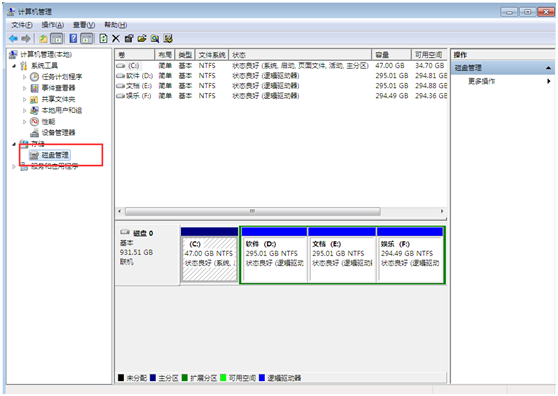Sort by the 文件系统 column header

coord(212,55)
